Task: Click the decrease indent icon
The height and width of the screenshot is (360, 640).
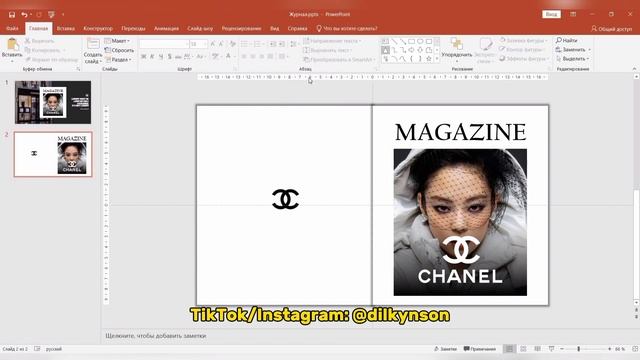Action: [x=273, y=44]
